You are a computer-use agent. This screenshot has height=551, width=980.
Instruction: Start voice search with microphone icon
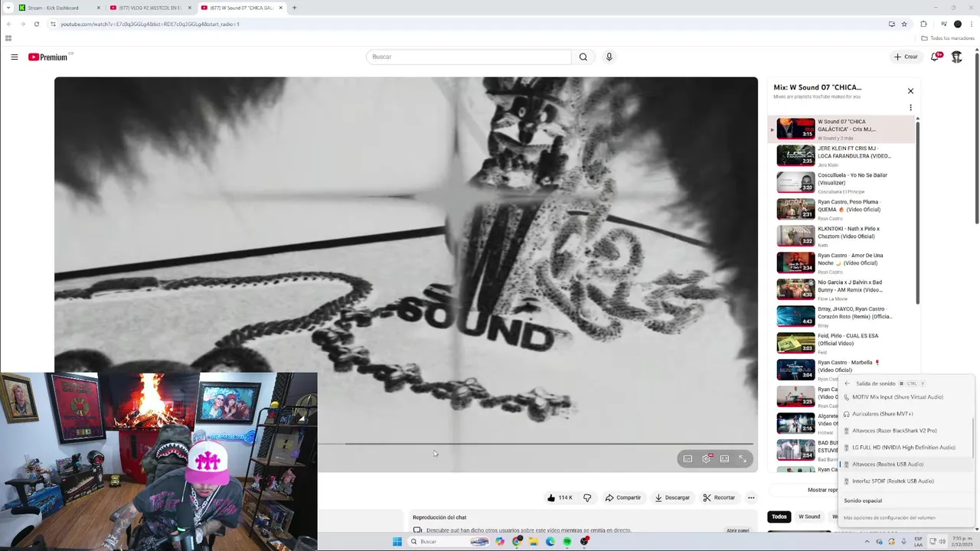(x=609, y=57)
